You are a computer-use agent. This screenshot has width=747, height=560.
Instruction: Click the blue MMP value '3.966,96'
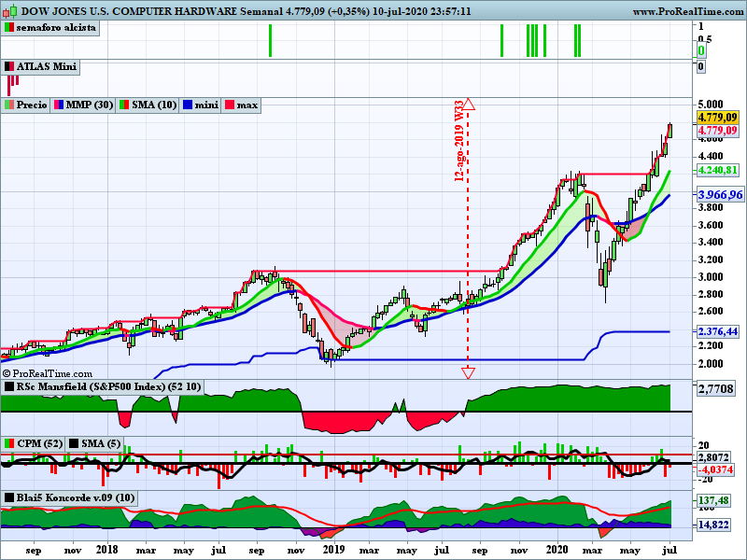pos(720,195)
